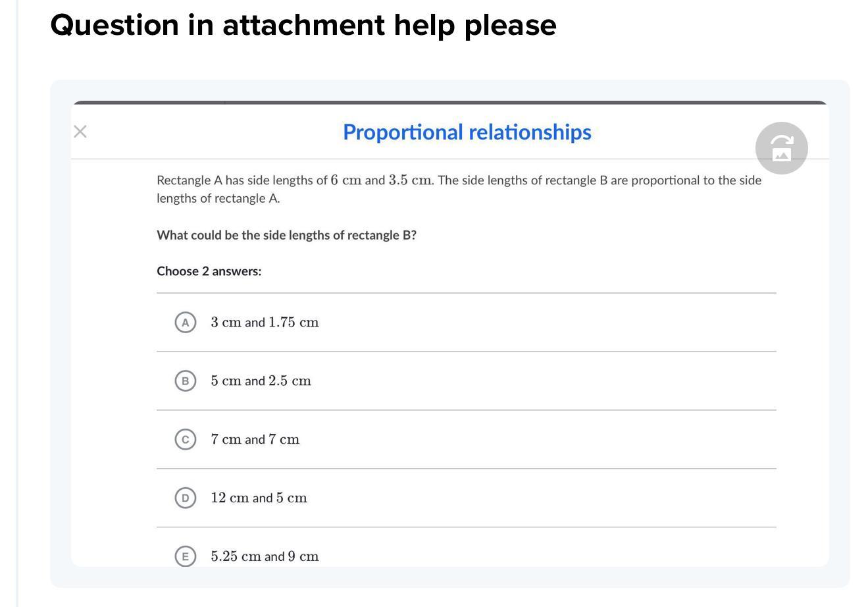This screenshot has width=868, height=607.
Task: Select the "12 cm and 5 cm" answer text
Action: 259,498
